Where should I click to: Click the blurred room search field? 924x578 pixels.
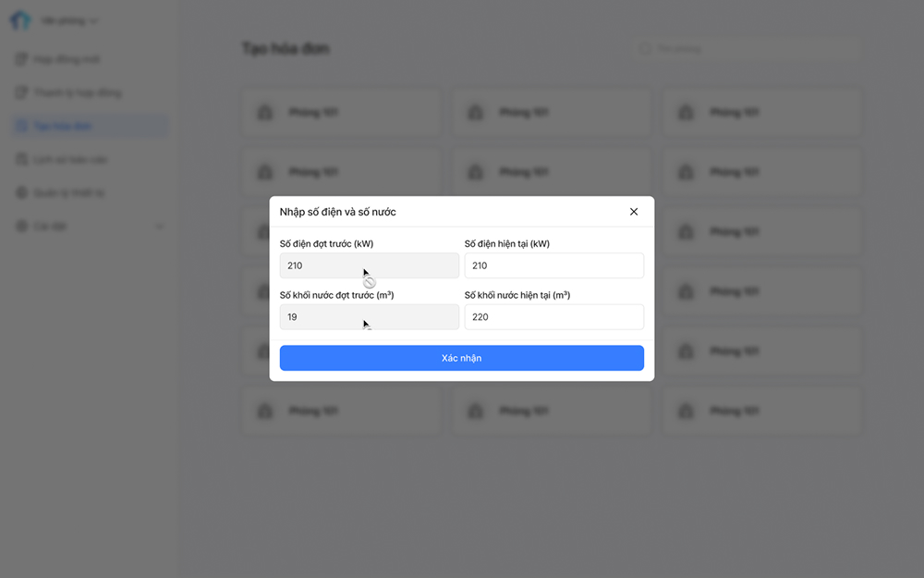(x=748, y=48)
